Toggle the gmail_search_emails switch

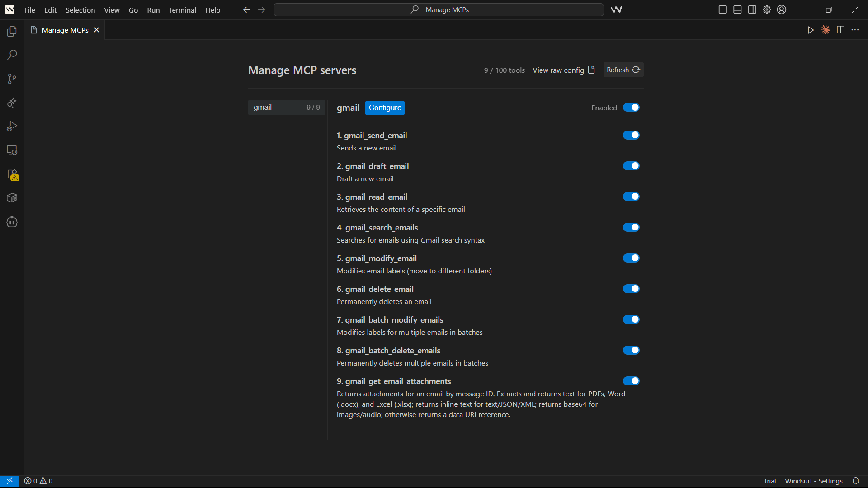pyautogui.click(x=631, y=227)
